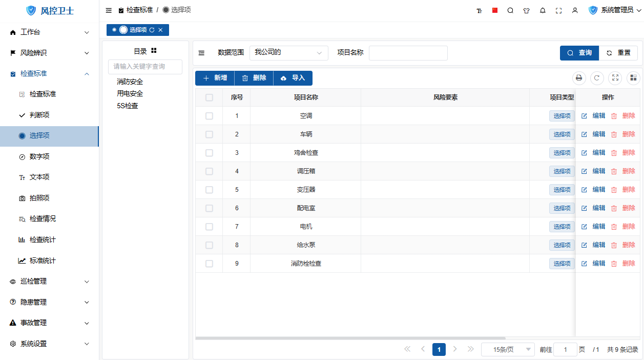
Task: Click the circular refresh icon above the table
Action: point(597,78)
